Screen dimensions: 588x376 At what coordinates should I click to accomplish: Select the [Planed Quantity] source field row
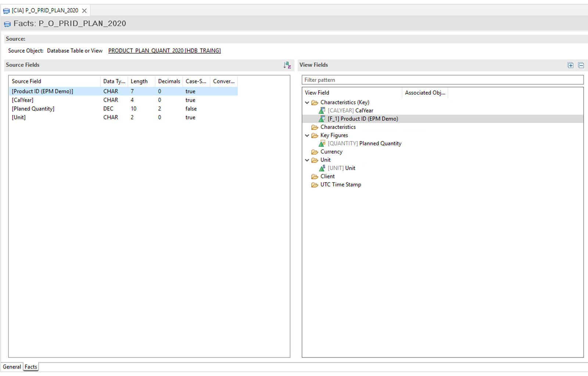(123, 109)
